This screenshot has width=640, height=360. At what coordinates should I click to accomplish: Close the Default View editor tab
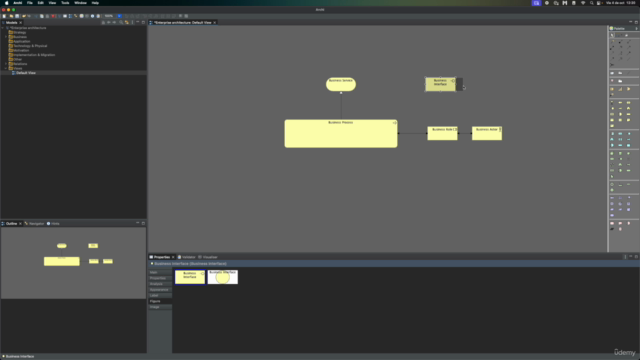(x=215, y=22)
